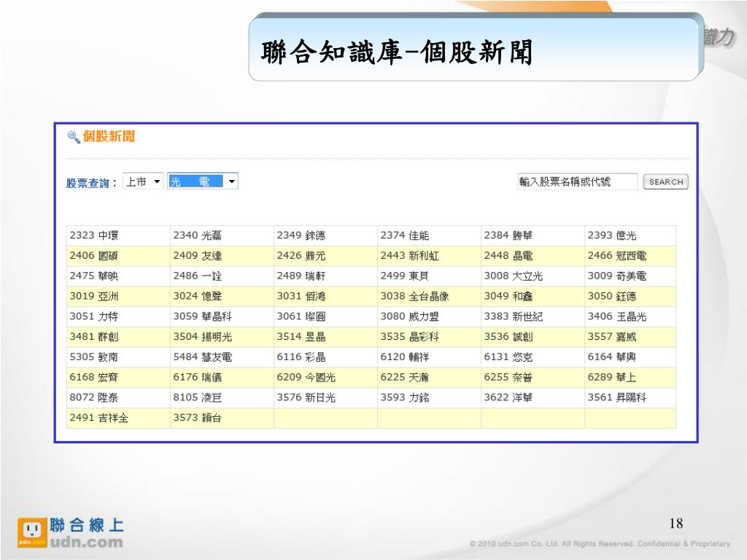Image resolution: width=747 pixels, height=560 pixels.
Task: Open stock 2491 吉祥全
Action: [99, 418]
